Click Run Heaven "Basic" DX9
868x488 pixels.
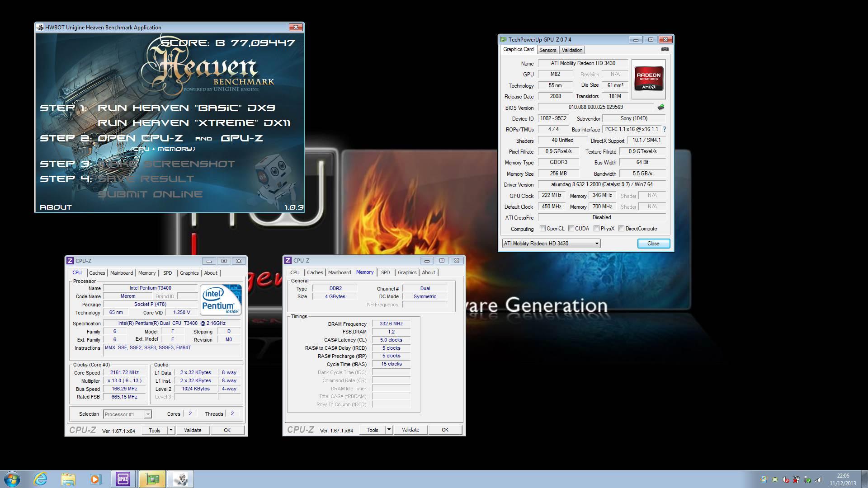186,108
